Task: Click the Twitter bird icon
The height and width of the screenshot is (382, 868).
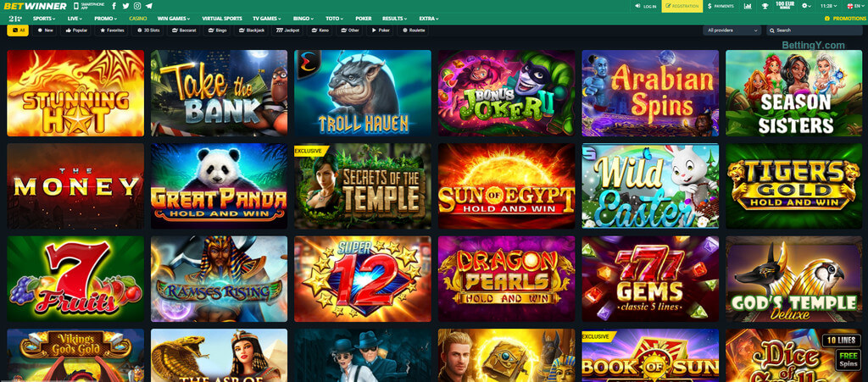Action: 125,6
